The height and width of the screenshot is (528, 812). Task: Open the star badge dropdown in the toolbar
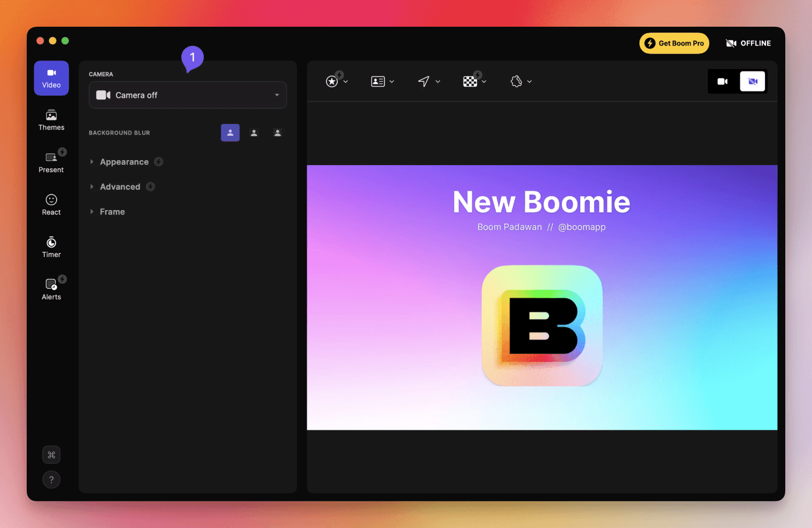[337, 81]
